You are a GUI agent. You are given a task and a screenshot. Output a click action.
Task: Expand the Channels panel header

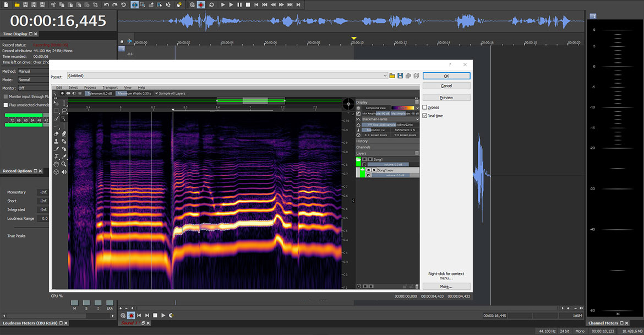388,147
